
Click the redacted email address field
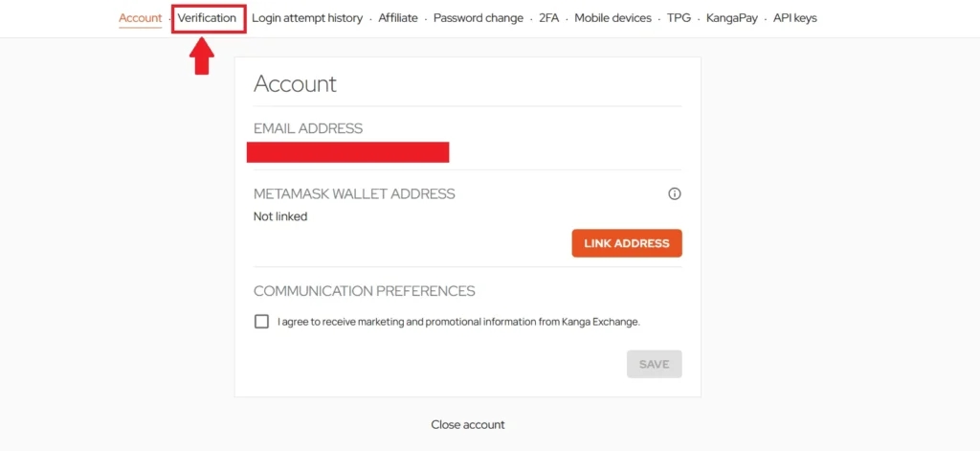point(347,152)
